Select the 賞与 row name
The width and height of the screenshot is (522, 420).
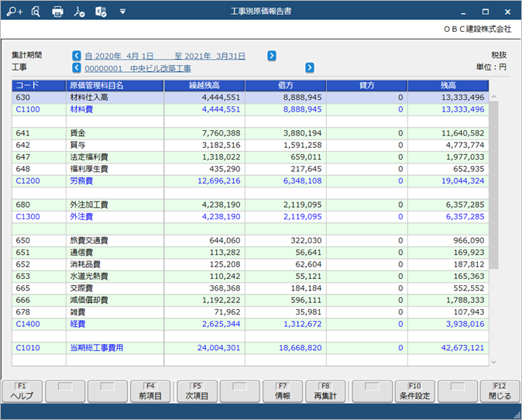pyautogui.click(x=78, y=145)
